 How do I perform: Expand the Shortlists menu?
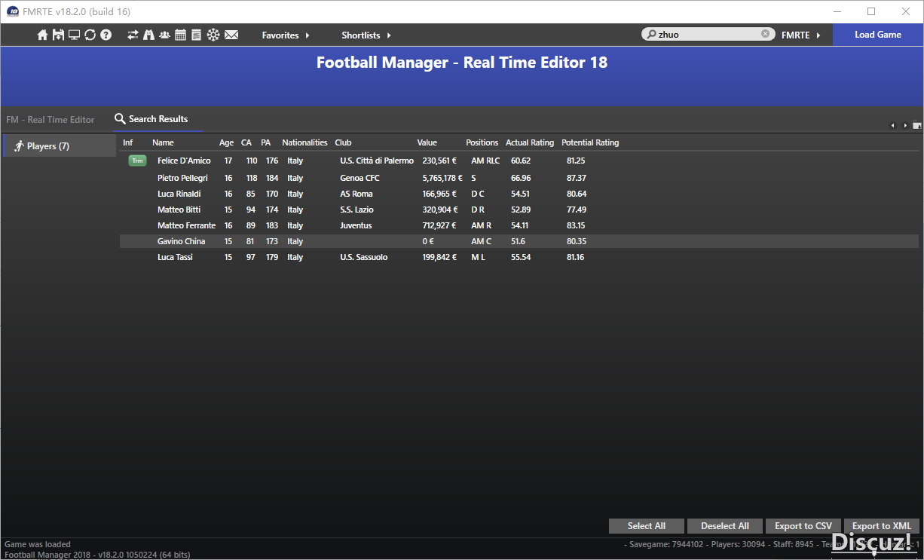pyautogui.click(x=366, y=35)
